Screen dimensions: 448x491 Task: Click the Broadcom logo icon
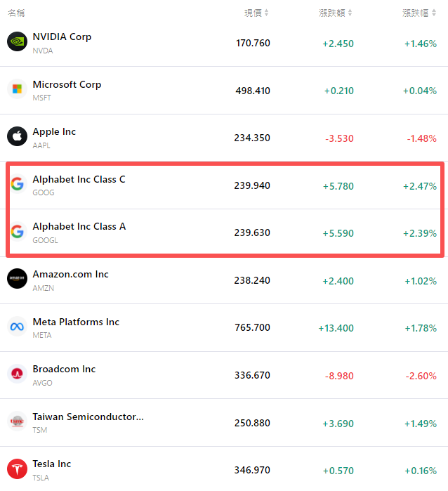17,374
